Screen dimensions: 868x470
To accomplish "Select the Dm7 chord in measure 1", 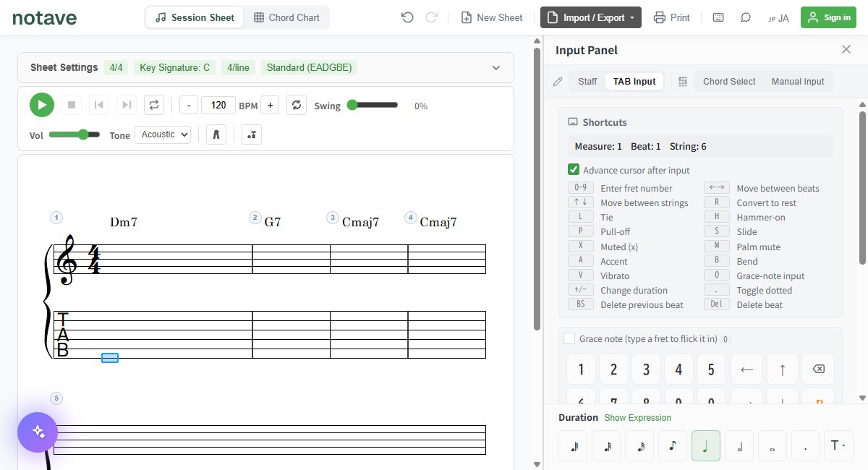I will click(124, 222).
